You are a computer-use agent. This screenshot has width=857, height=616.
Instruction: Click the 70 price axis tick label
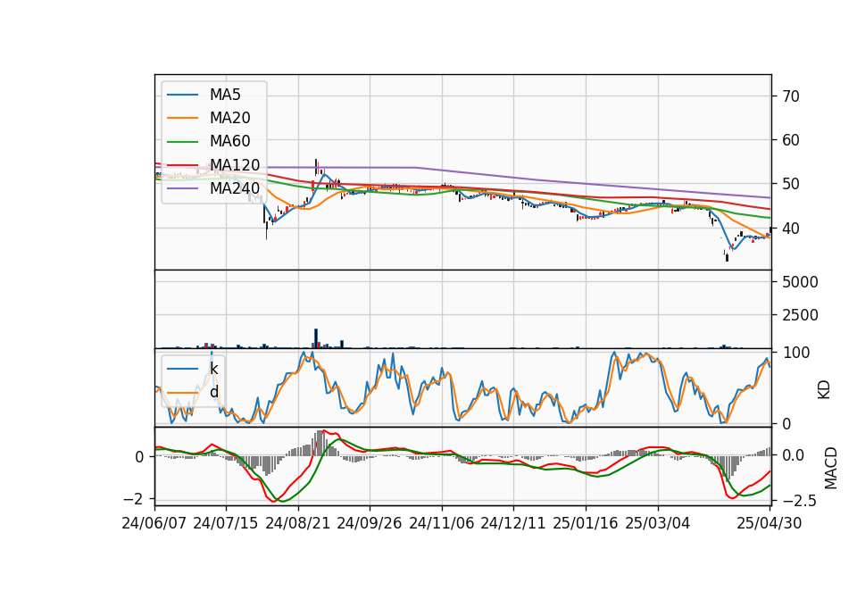[x=791, y=96]
